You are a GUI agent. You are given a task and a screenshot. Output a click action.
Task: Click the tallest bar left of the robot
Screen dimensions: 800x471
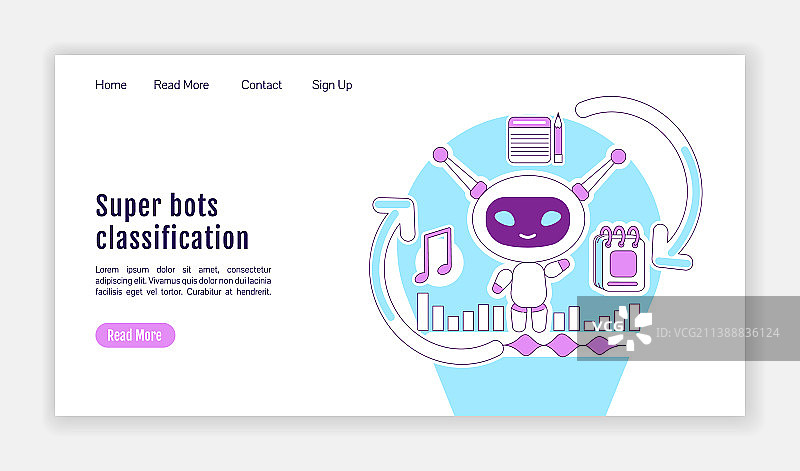tap(423, 311)
